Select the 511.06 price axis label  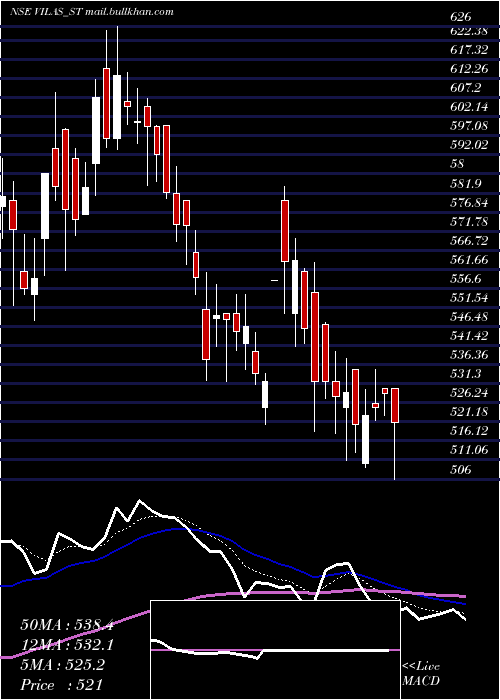(469, 449)
